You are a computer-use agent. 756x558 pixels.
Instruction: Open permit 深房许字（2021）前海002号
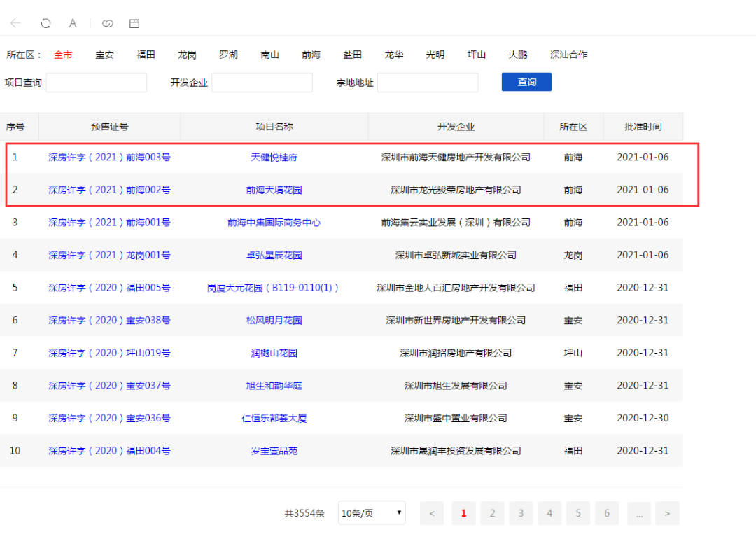109,190
